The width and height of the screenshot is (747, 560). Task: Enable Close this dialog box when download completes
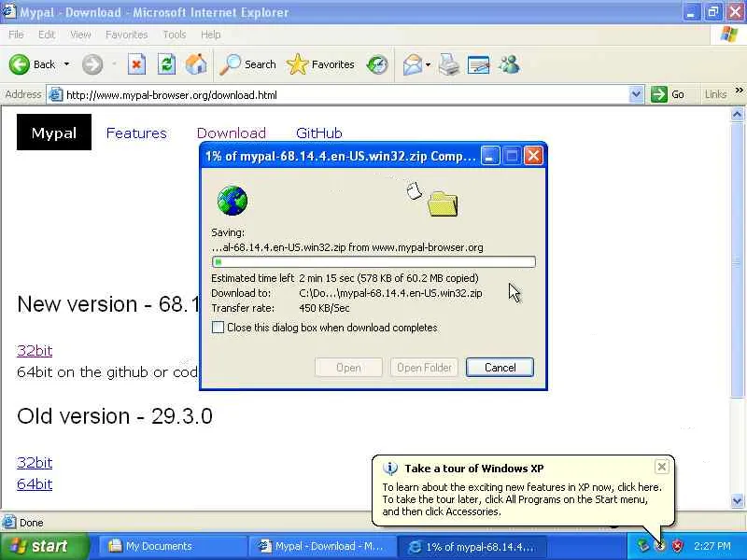click(x=218, y=328)
